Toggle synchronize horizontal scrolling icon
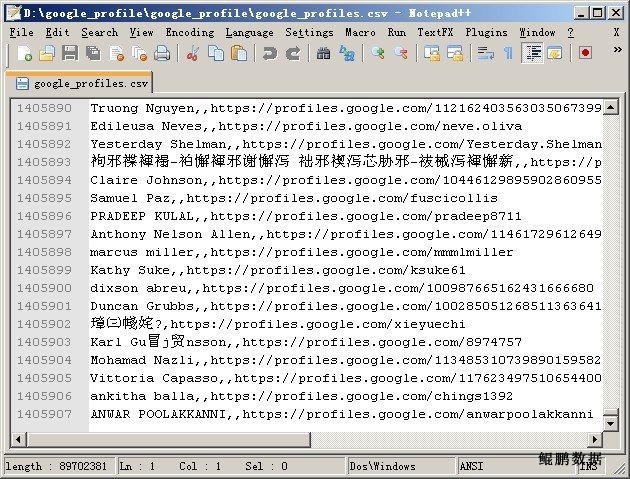This screenshot has height=479, width=630. coord(454,53)
